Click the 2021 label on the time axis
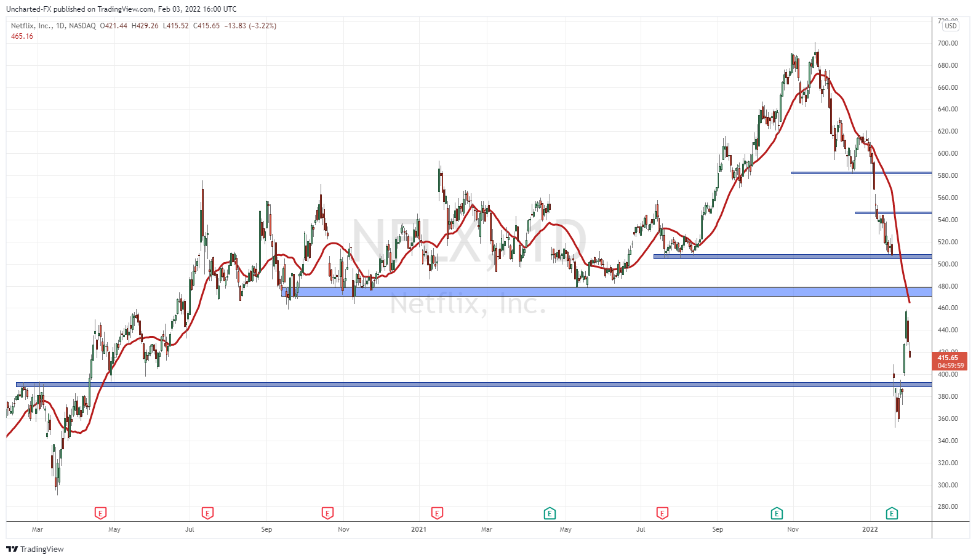976x560 pixels. 418,529
